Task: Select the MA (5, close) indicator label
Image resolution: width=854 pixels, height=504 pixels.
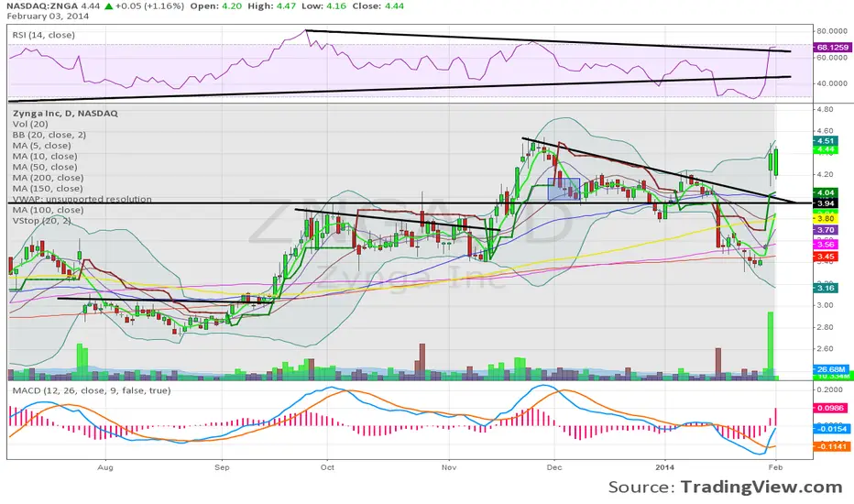Action: point(42,146)
